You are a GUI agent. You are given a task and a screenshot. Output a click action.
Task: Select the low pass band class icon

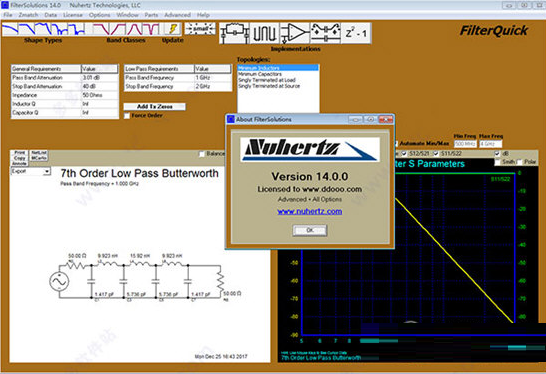(x=101, y=29)
